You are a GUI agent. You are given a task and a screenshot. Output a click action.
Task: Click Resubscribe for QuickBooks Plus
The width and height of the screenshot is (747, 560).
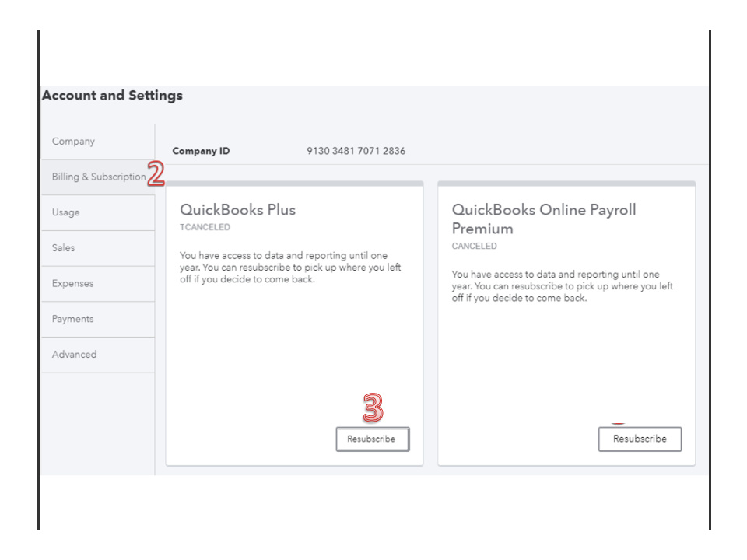[x=372, y=439]
